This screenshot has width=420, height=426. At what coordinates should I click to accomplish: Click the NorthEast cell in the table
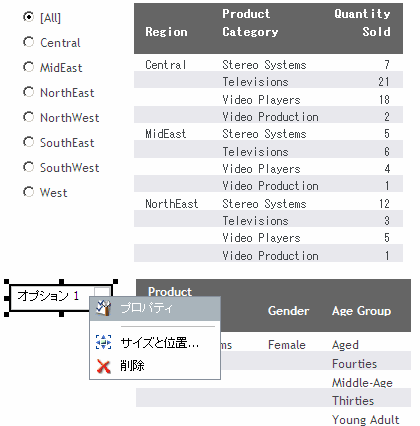[172, 203]
